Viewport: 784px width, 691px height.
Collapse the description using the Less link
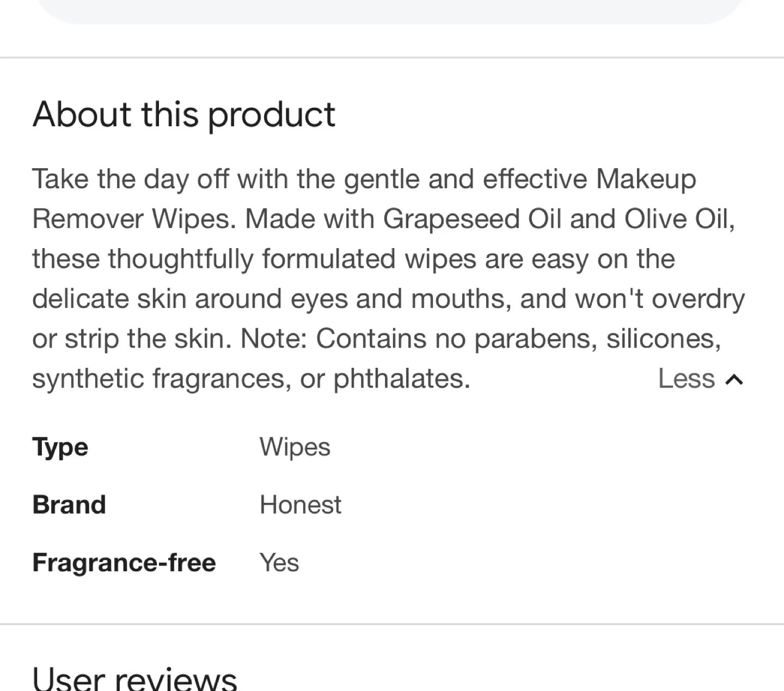tap(685, 378)
